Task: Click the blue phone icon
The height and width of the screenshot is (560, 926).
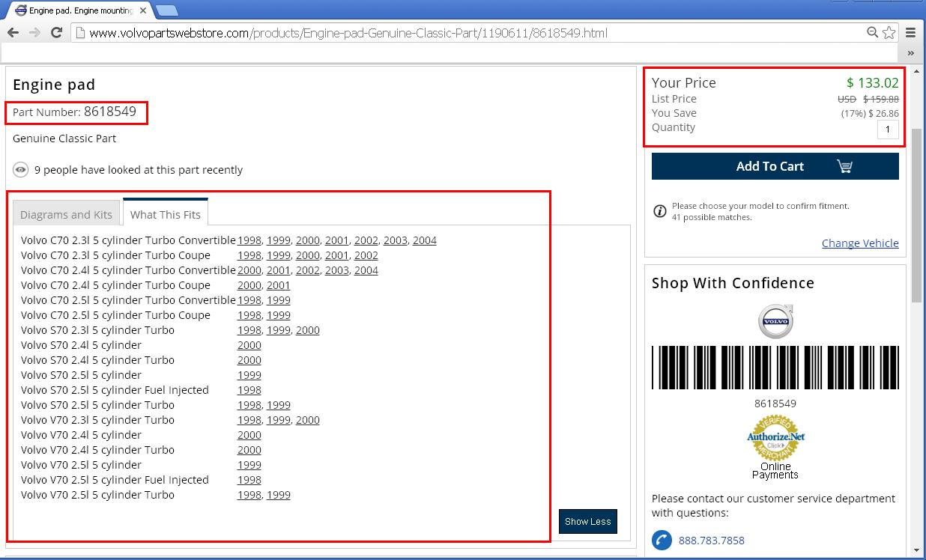Action: point(662,540)
